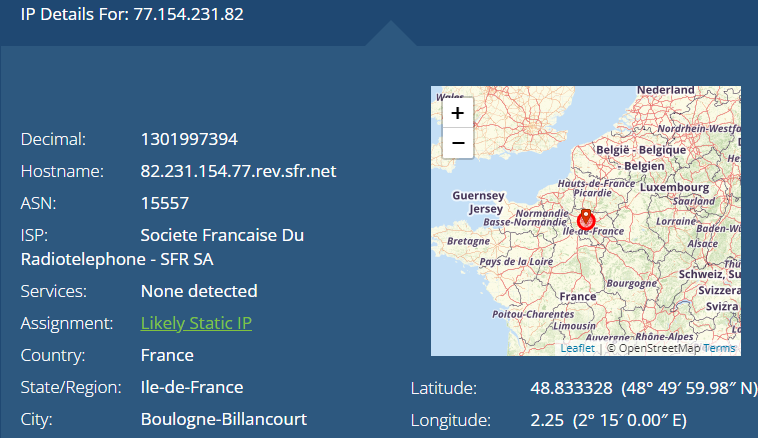Zoom in on the map
The width and height of the screenshot is (758, 438).
point(457,113)
